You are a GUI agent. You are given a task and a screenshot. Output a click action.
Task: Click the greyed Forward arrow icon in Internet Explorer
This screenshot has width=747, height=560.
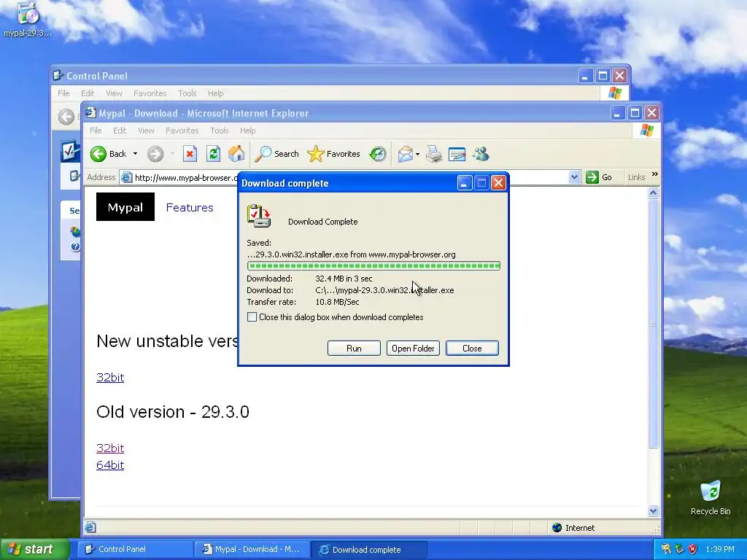[155, 154]
